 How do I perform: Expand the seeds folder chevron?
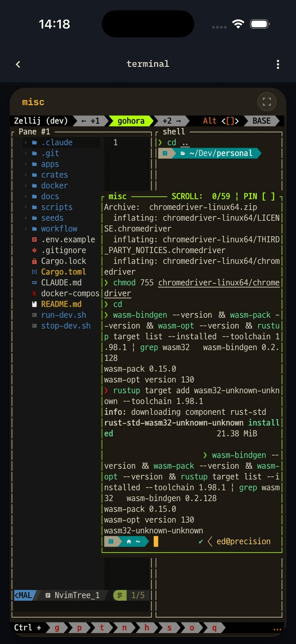(x=26, y=218)
